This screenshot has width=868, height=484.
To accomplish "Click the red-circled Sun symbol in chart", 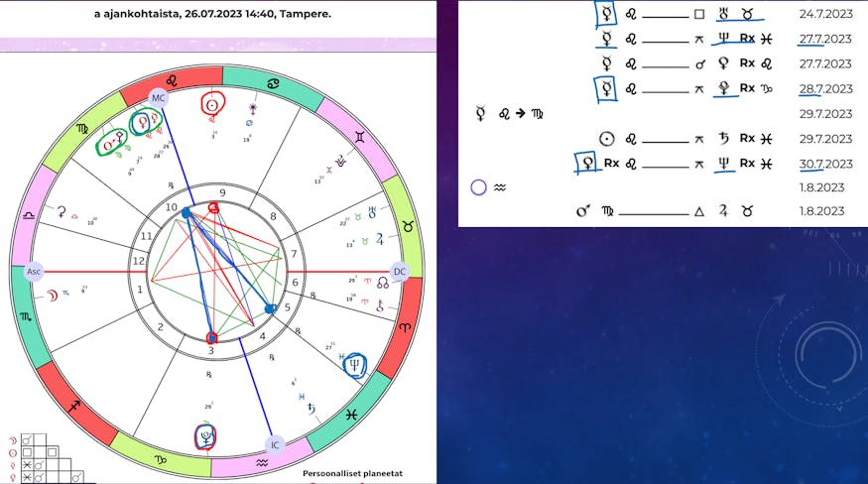I will [x=212, y=103].
